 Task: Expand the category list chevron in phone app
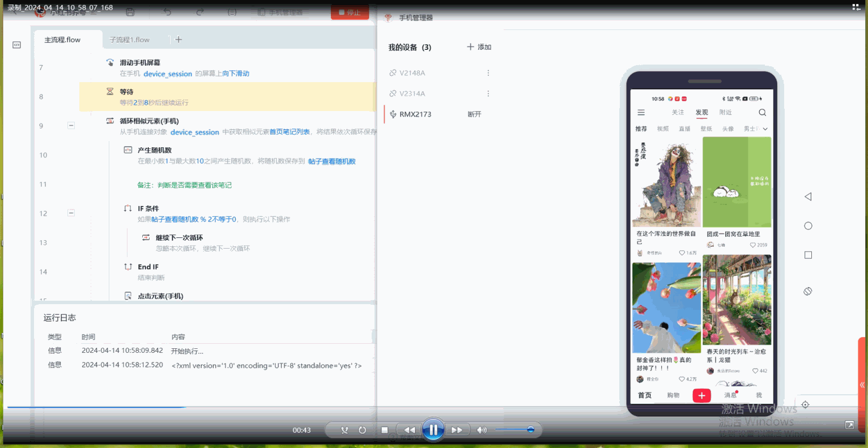tap(765, 129)
